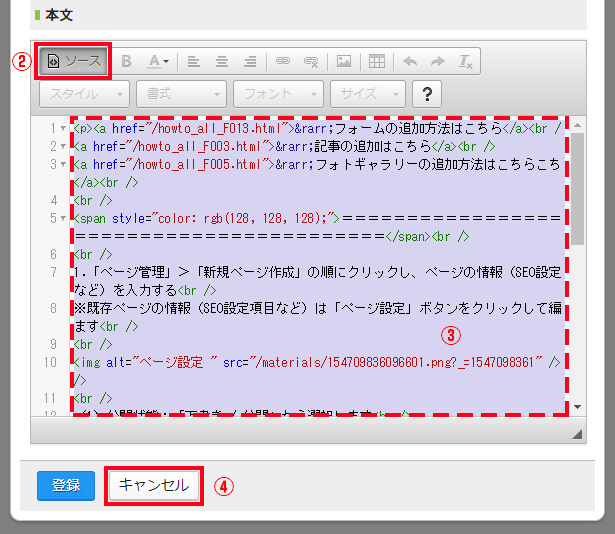Click the br tag on line 4

point(93,200)
